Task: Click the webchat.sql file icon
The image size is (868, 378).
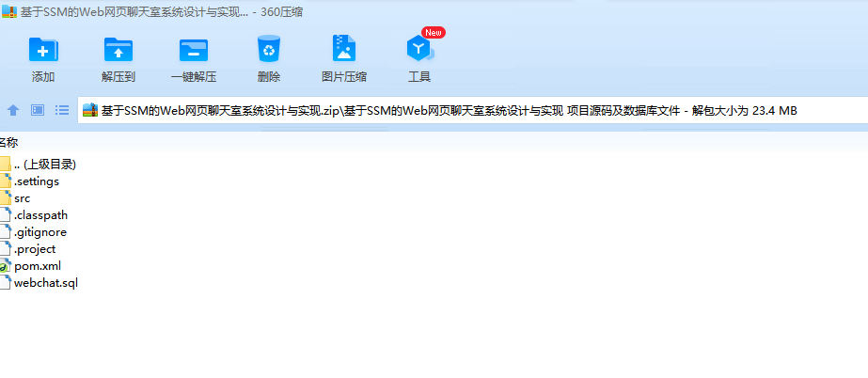Action: click(x=5, y=283)
